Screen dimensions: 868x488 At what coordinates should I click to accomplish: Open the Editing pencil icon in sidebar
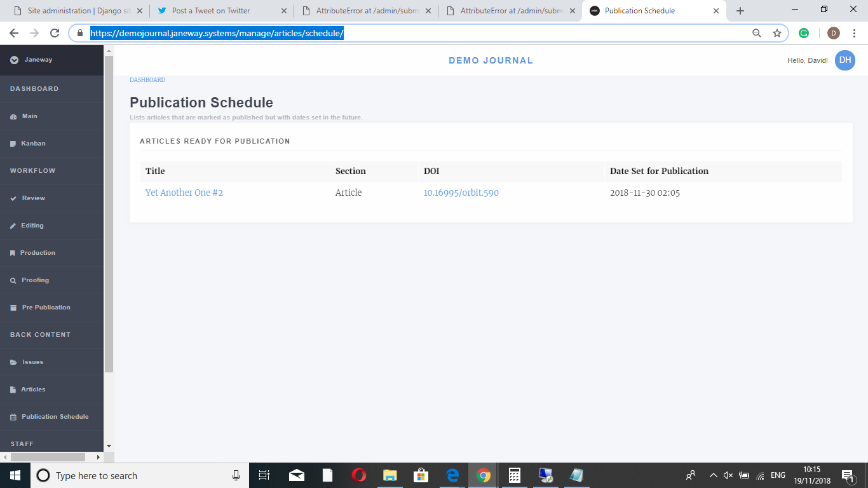click(14, 225)
